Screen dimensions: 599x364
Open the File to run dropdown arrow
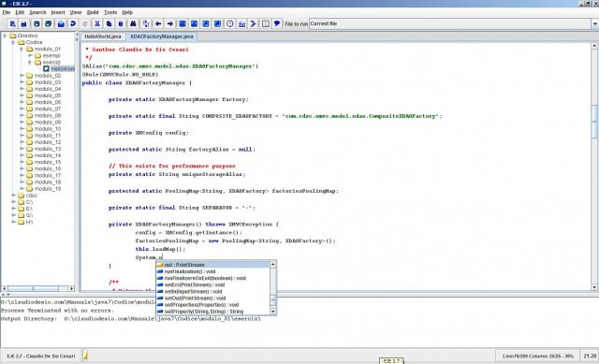(x=595, y=23)
